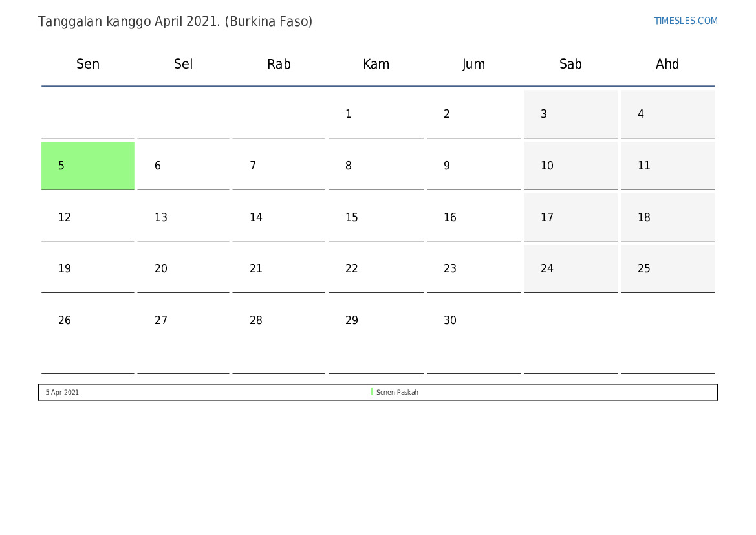Select Sunday April 11 date cell
The height and width of the screenshot is (535, 756).
tap(667, 166)
